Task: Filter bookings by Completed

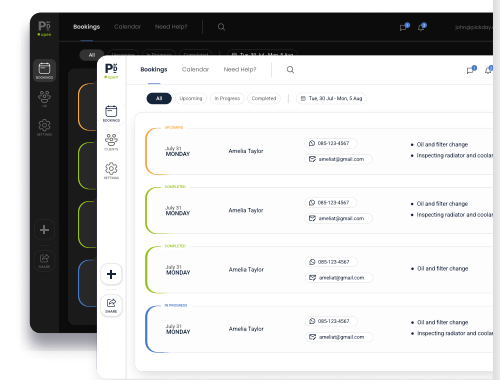Action: coord(264,98)
